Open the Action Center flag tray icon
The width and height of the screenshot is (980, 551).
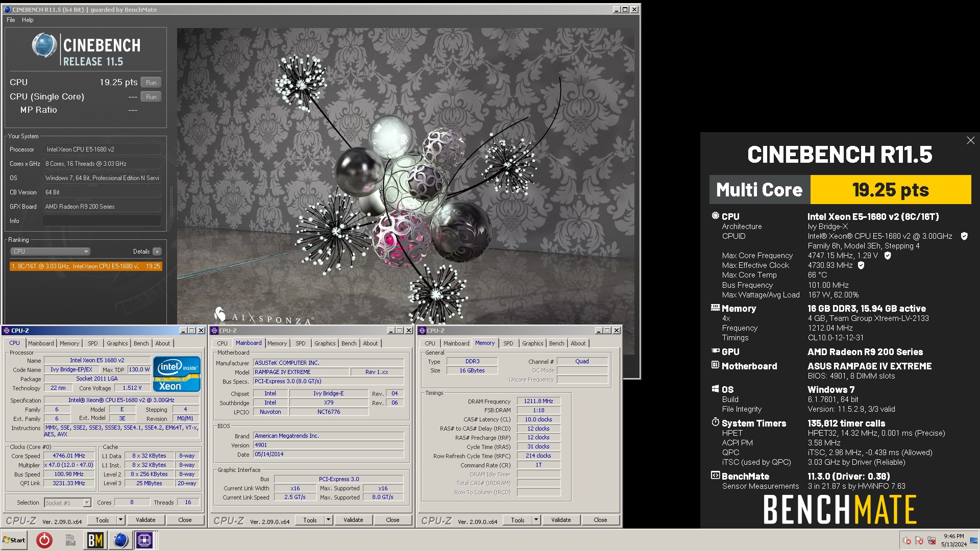click(x=919, y=540)
